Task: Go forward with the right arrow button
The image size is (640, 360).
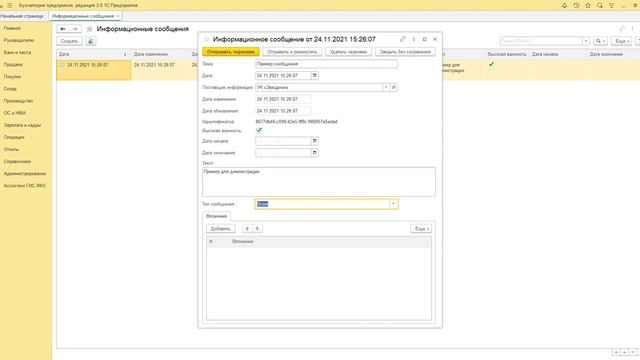Action: [x=75, y=29]
